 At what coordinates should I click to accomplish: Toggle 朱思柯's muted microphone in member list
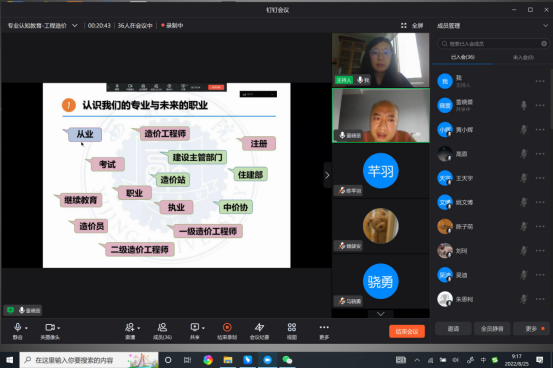pos(524,299)
